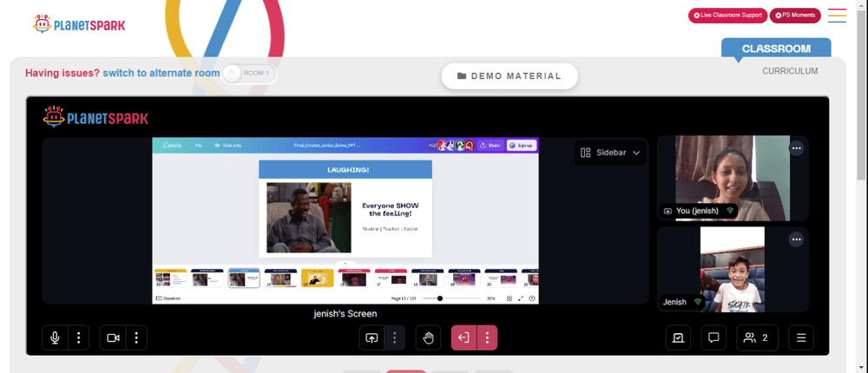Viewport: 868px width, 373px height.
Task: Click the You (jenish) name label
Action: pos(697,211)
